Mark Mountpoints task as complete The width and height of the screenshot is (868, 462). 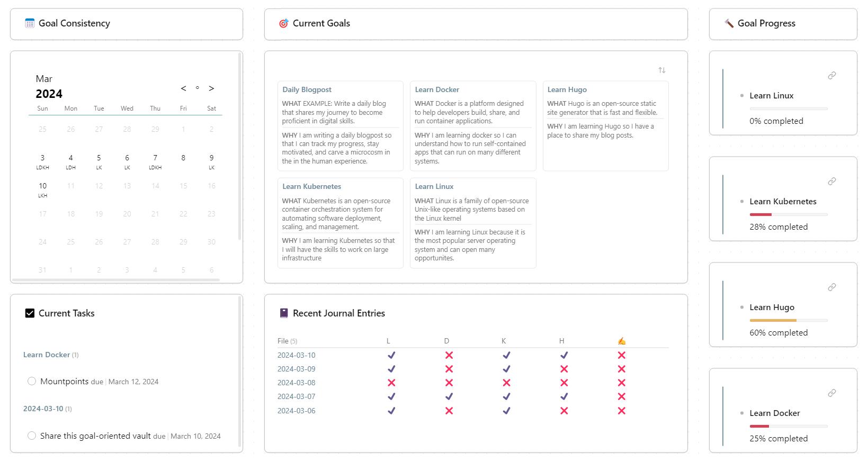32,381
